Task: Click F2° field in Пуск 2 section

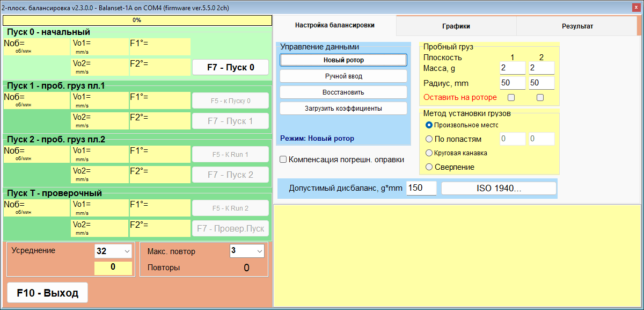Action: tap(160, 175)
